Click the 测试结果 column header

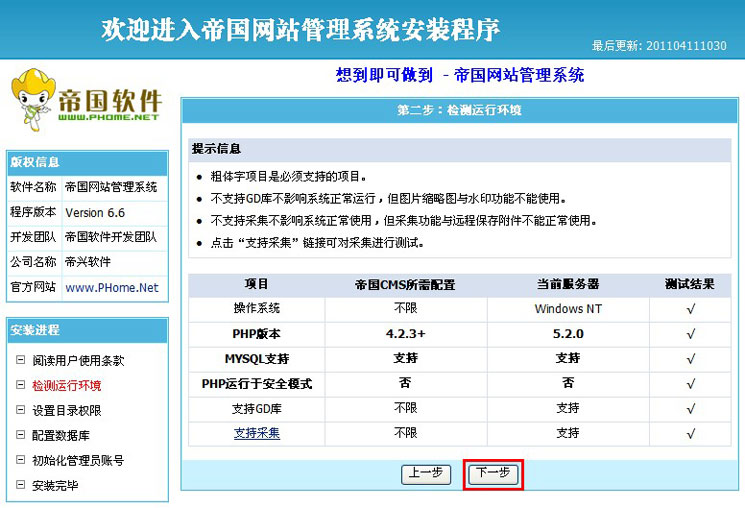690,284
